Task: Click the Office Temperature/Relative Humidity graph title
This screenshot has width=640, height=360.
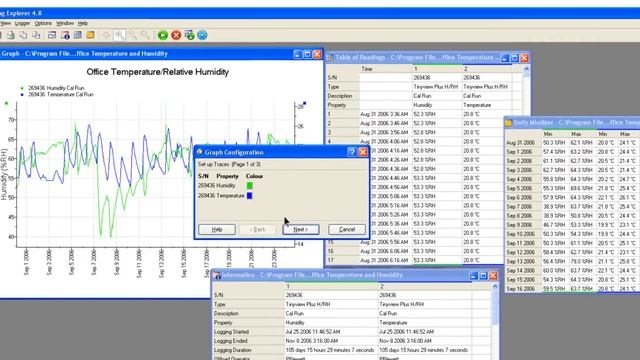Action: 158,72
